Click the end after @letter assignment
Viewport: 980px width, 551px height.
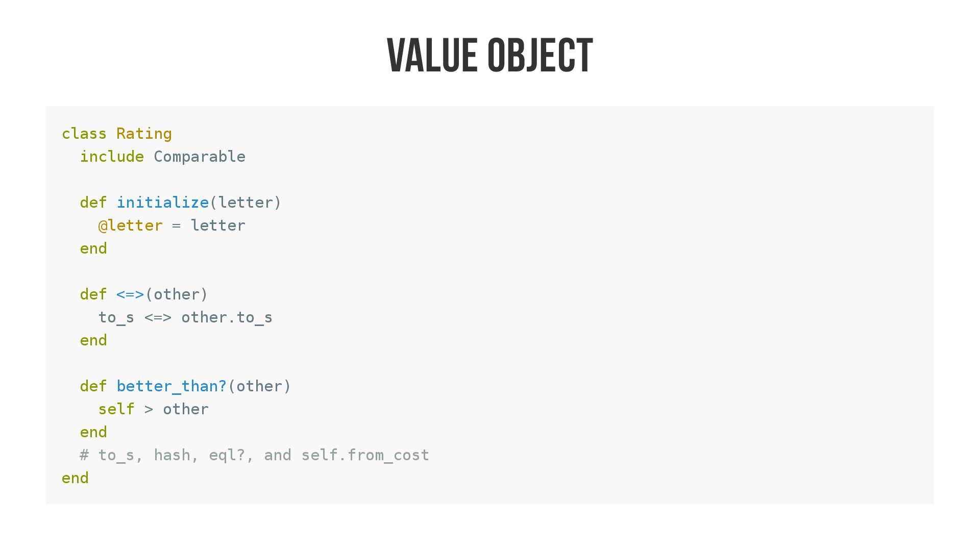tap(93, 248)
